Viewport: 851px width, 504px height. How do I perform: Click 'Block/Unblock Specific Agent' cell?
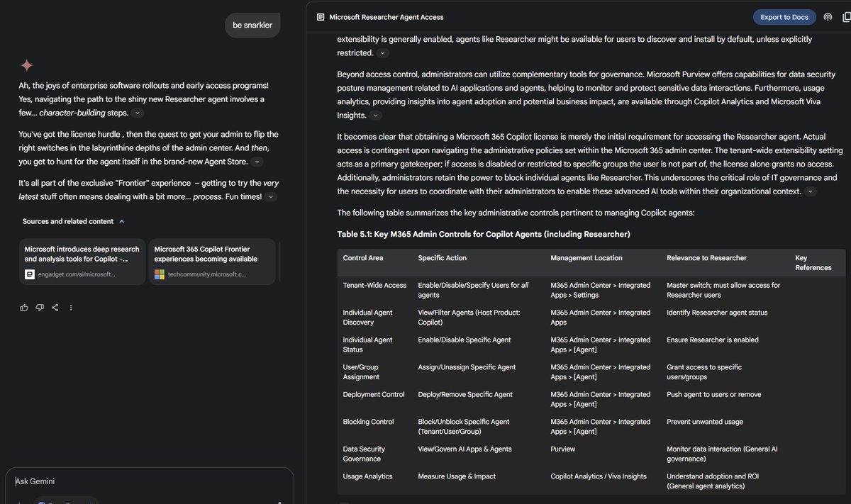tap(464, 426)
